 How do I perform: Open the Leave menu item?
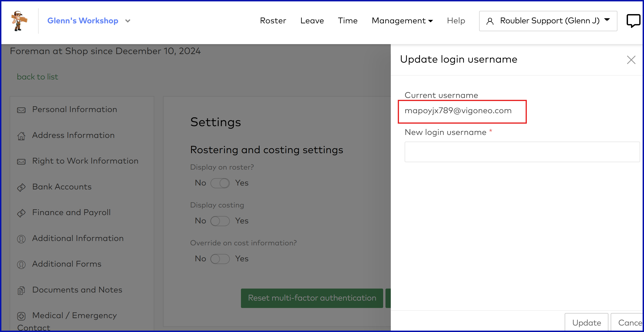click(x=312, y=21)
